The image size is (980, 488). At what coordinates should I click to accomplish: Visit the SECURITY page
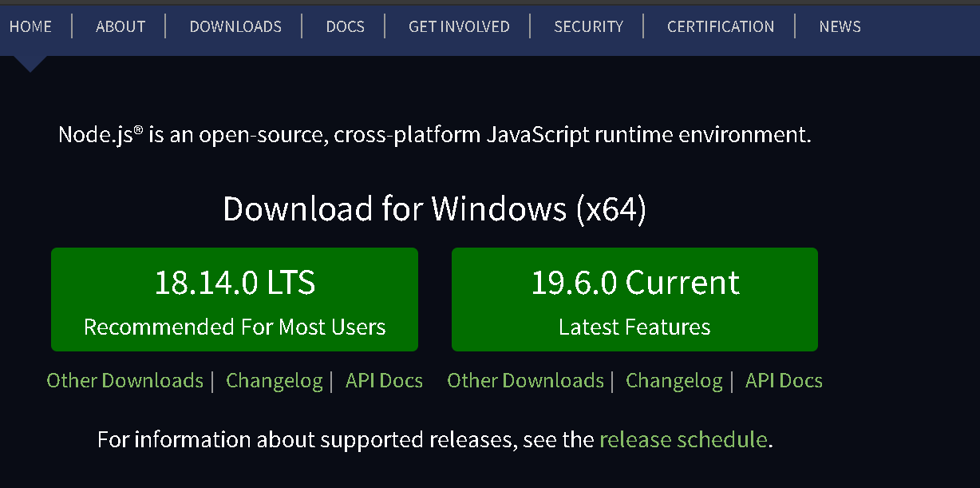click(588, 26)
